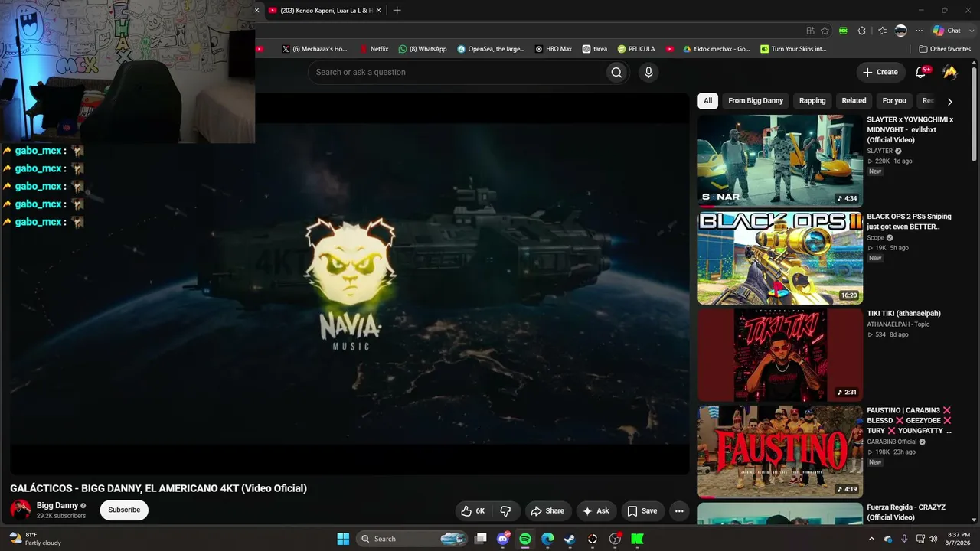Open the tarea bookmark
This screenshot has width=980, height=551.
tap(595, 49)
